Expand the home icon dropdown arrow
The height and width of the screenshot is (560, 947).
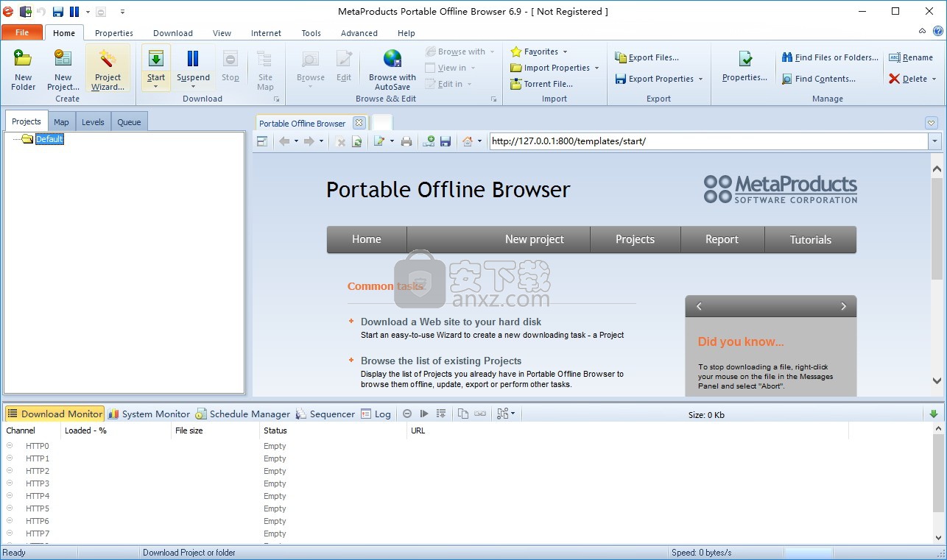pyautogui.click(x=479, y=141)
